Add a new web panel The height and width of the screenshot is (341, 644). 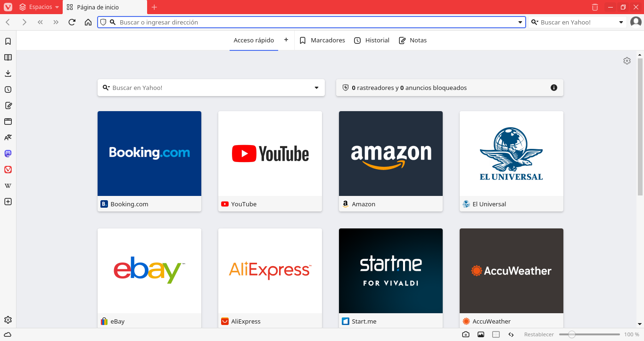click(x=8, y=202)
